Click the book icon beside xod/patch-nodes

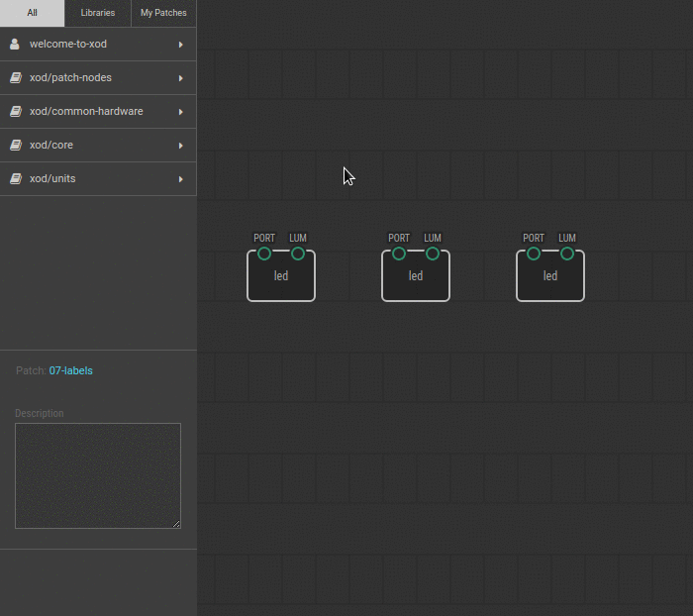(15, 78)
